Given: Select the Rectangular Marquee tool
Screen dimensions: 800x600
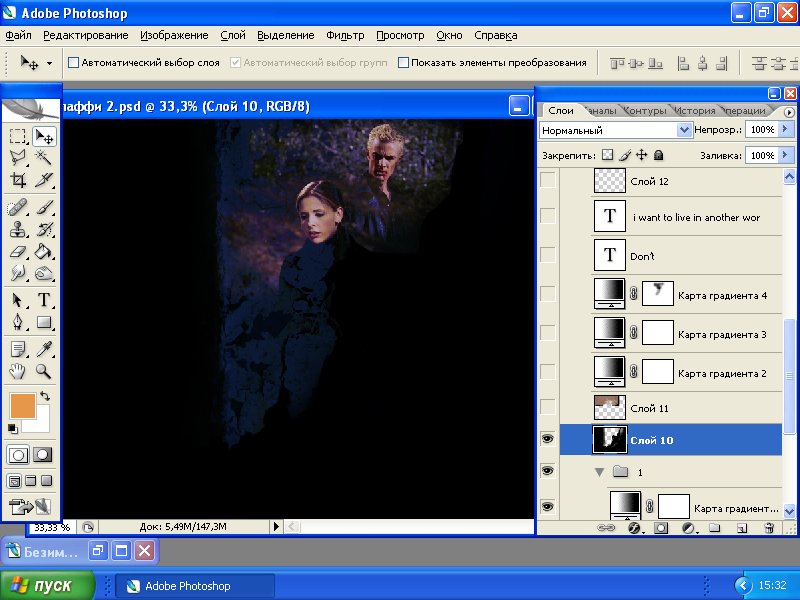Looking at the screenshot, I should tap(18, 136).
